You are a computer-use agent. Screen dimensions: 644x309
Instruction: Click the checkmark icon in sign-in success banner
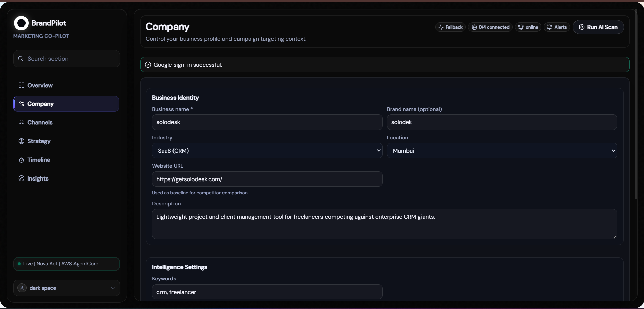[x=148, y=65]
